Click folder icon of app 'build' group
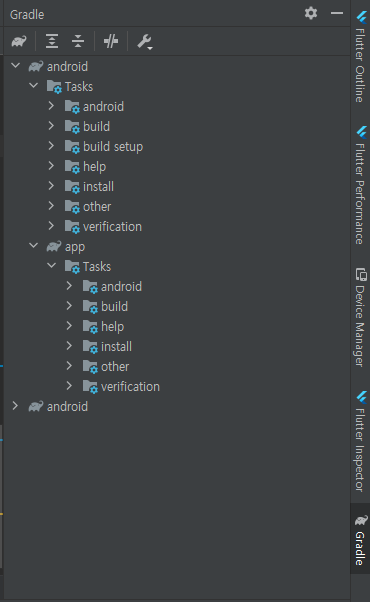The image size is (370, 602). tap(90, 307)
